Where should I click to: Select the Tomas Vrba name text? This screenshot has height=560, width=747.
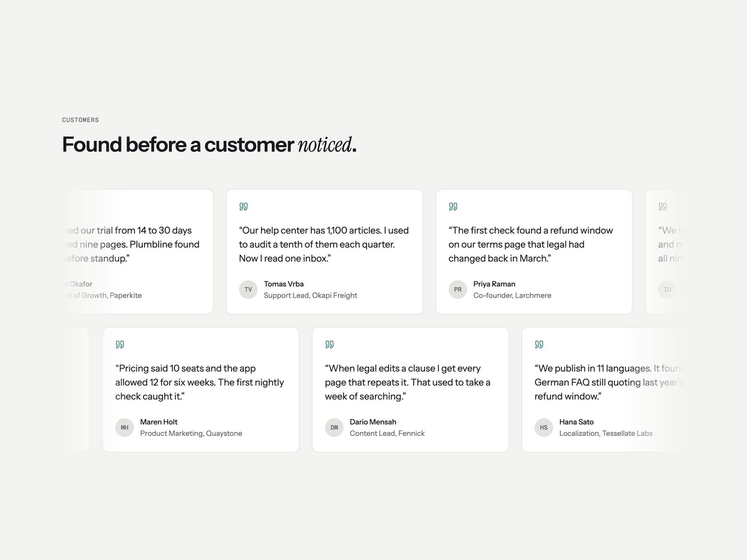(x=283, y=284)
